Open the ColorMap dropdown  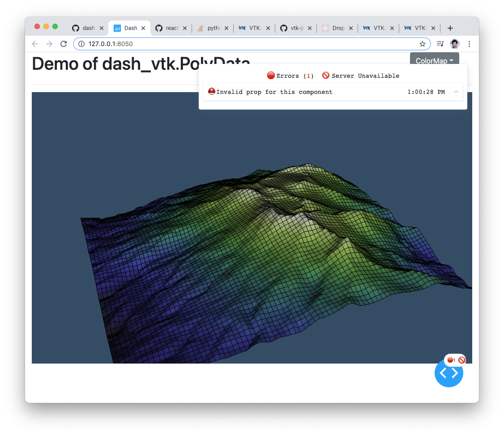coord(434,60)
